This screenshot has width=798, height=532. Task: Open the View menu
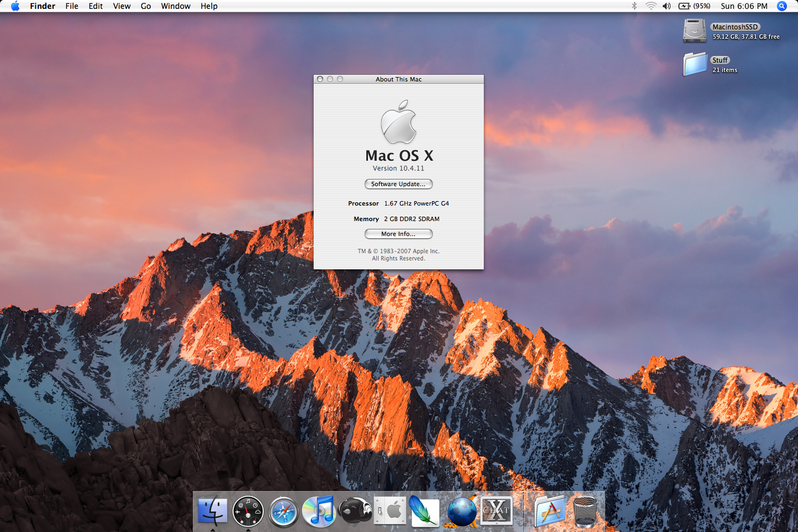[122, 6]
